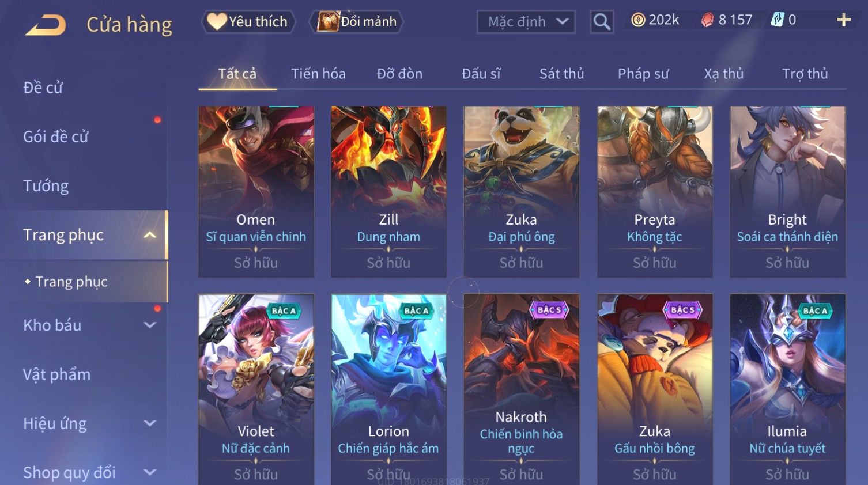Open the search magnifier icon
Screen dimensions: 868x485
pos(602,22)
